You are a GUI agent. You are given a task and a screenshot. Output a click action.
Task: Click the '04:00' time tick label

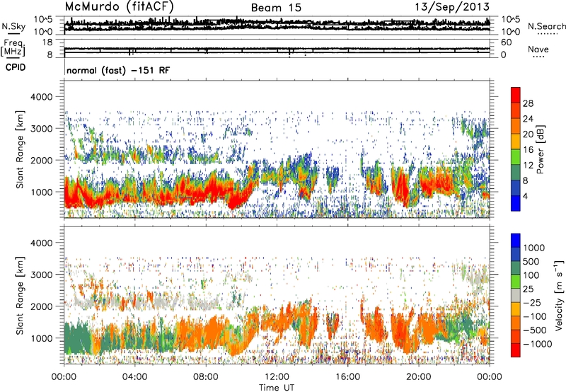tap(134, 377)
